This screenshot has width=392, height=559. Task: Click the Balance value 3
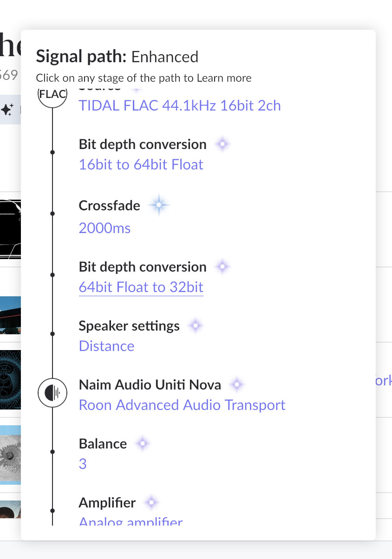[83, 464]
